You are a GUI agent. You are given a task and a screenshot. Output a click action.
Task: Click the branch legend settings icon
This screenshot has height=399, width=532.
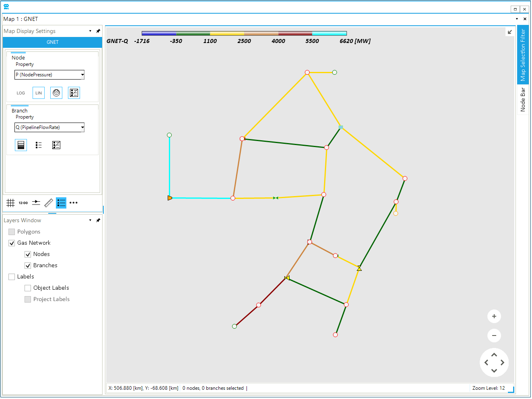click(x=56, y=145)
